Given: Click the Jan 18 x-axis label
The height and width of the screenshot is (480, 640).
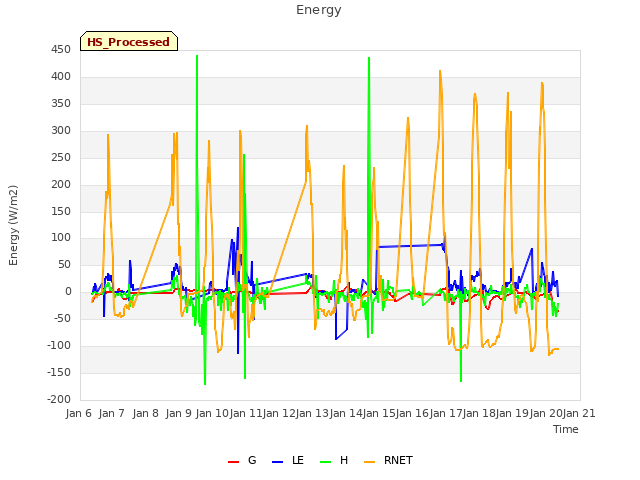Looking at the screenshot, I should pyautogui.click(x=479, y=413).
